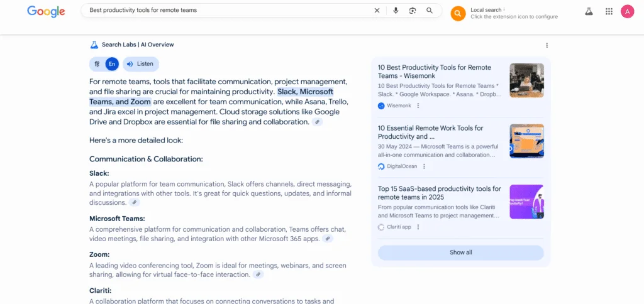
Task: Open the Wisemonk 10 Best Productivity Tools article
Action: [435, 72]
